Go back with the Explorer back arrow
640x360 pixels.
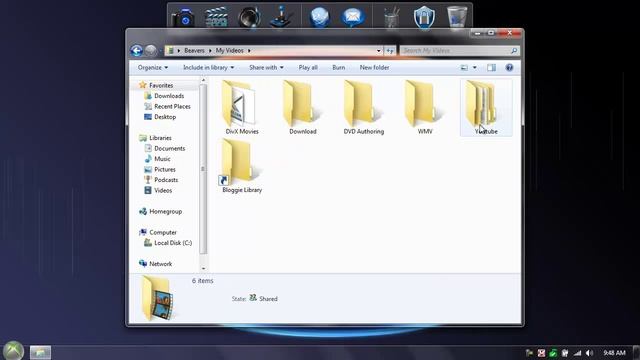coord(136,51)
